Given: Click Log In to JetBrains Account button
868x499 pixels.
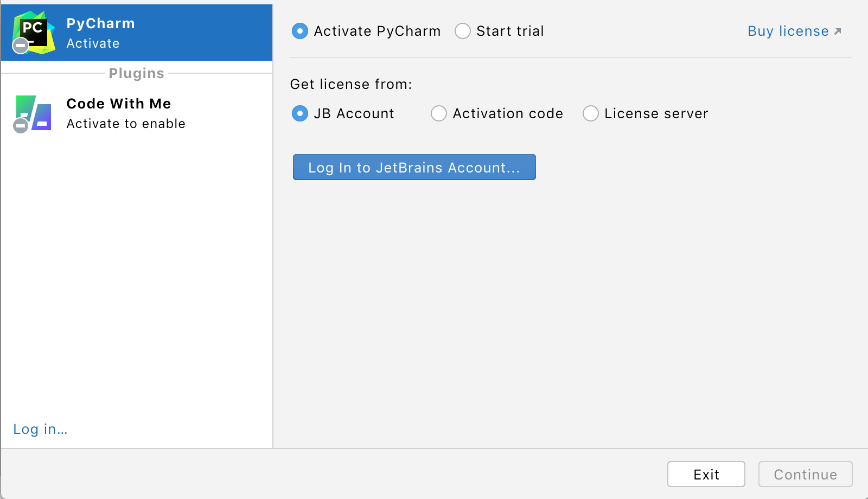Looking at the screenshot, I should [x=414, y=167].
